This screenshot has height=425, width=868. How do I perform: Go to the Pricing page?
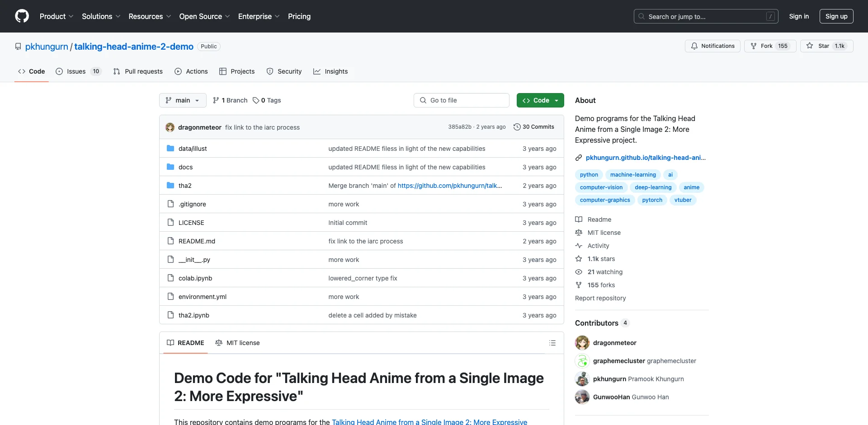coord(299,16)
